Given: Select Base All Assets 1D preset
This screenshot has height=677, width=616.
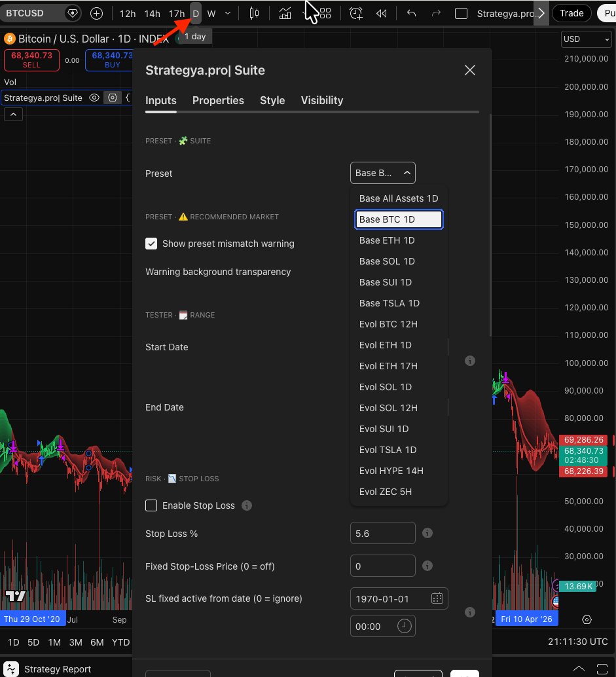Looking at the screenshot, I should 399,198.
